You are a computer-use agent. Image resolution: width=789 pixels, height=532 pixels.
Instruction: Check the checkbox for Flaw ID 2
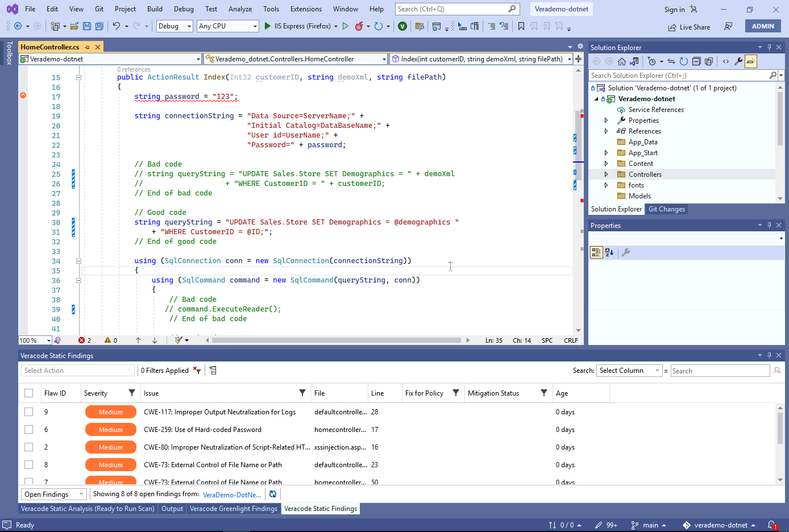click(x=28, y=447)
